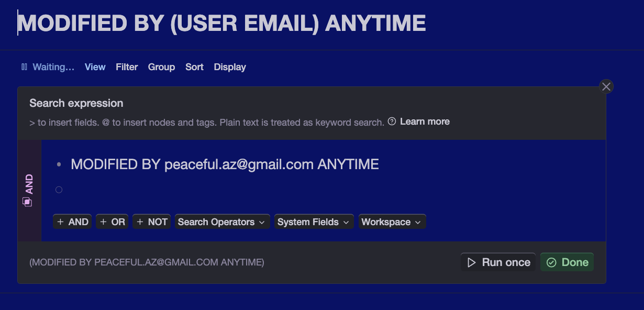Expand the System Fields dropdown
Viewport: 644px width, 310px height.
pyautogui.click(x=314, y=222)
